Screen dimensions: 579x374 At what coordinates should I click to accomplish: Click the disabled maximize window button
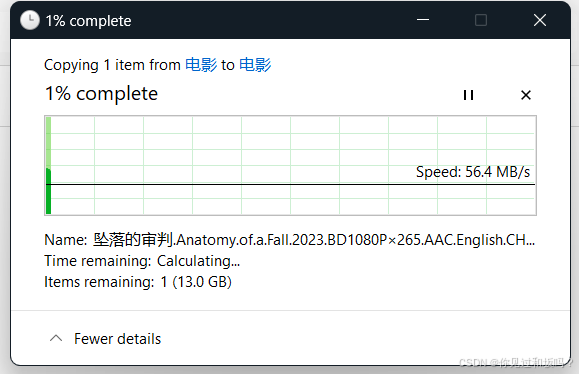(480, 20)
